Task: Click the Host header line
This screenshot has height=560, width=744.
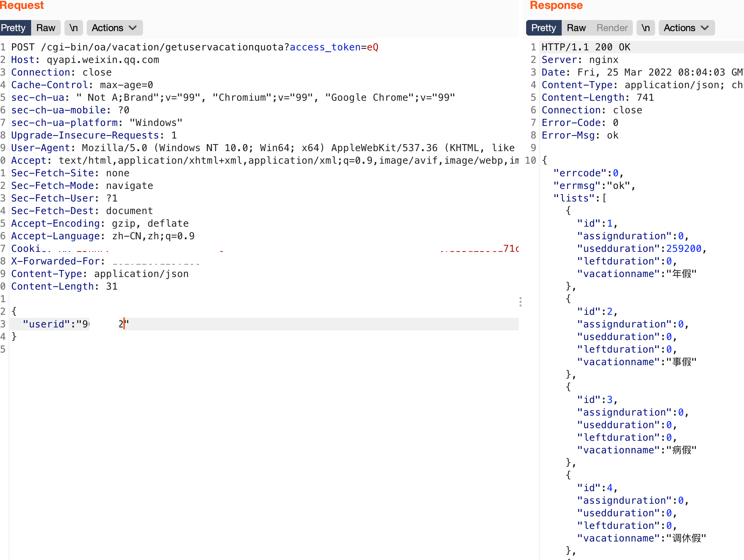Action: click(85, 60)
